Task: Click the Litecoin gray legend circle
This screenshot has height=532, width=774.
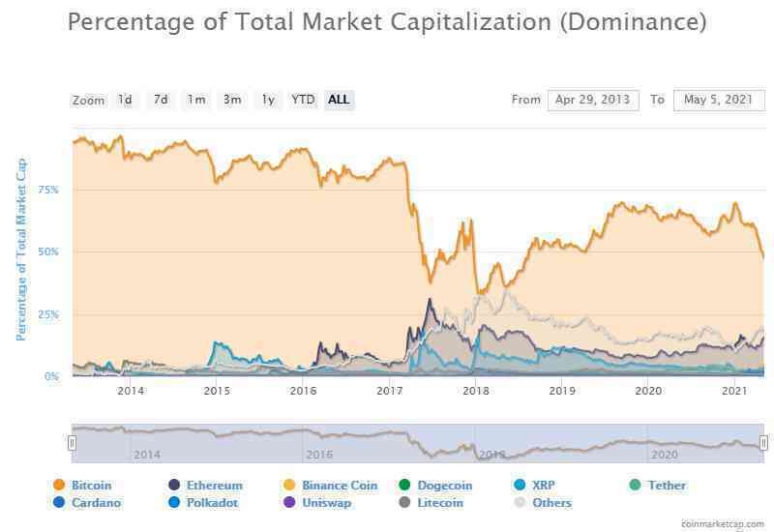Action: point(404,502)
